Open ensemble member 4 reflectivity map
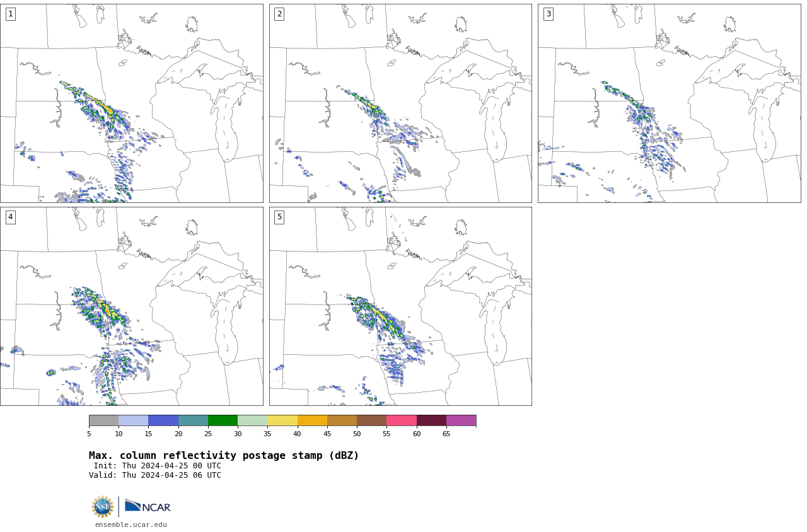Image resolution: width=807 pixels, height=532 pixels. tap(131, 306)
